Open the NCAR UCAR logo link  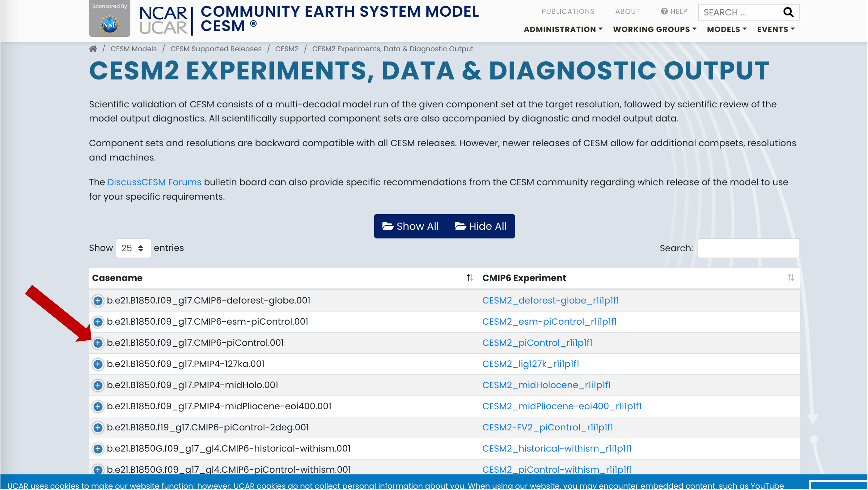point(163,20)
